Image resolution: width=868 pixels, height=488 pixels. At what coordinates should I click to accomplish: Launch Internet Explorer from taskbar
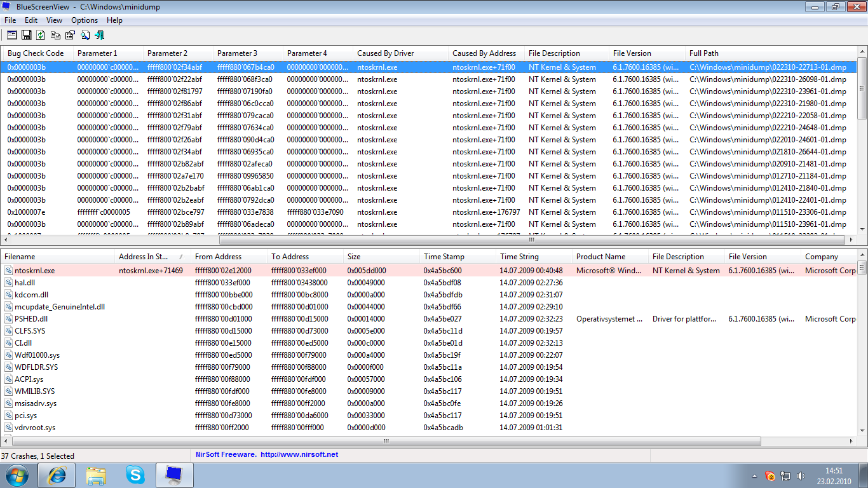pos(57,475)
